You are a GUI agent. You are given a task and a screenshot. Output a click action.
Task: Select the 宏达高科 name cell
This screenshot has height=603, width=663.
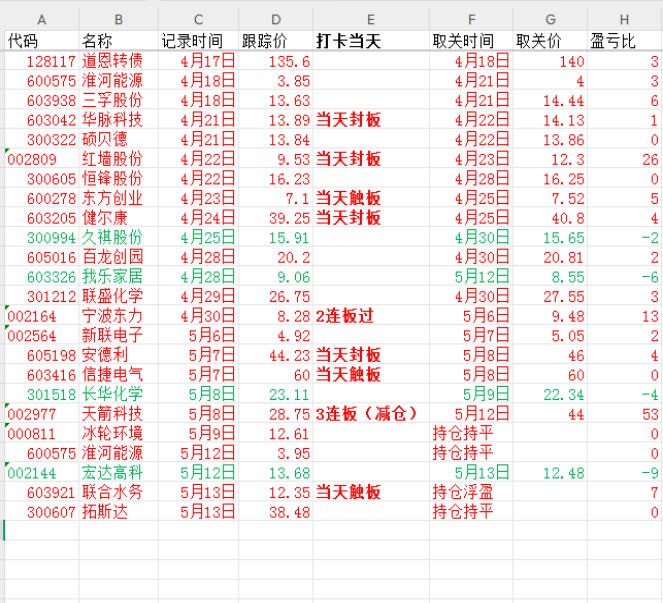[x=118, y=472]
